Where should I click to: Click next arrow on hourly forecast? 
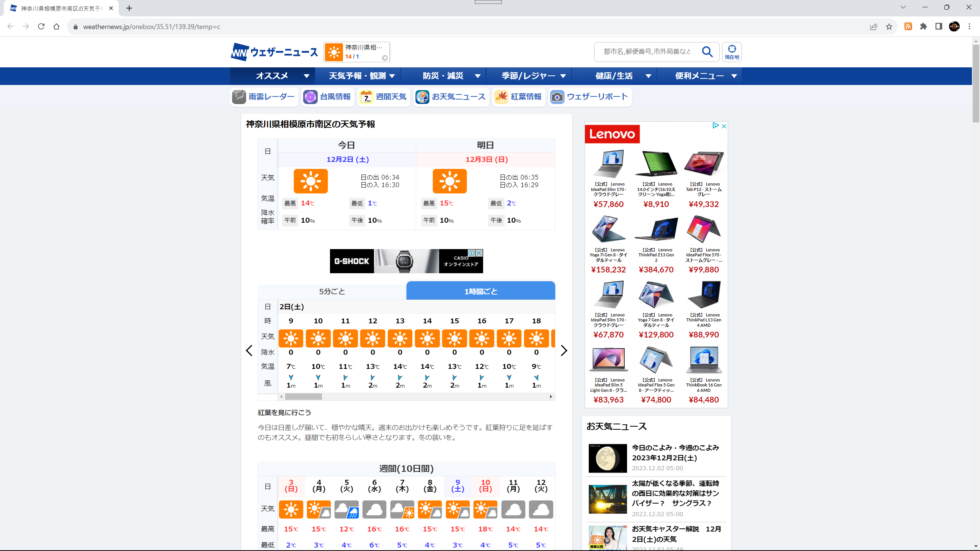(563, 350)
